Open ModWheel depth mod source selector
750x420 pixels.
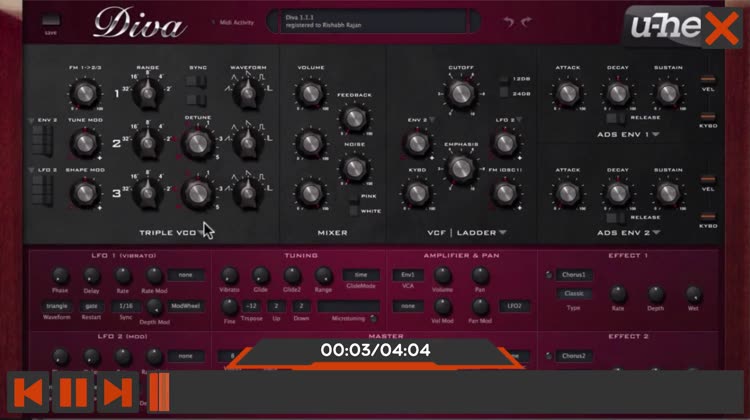(186, 306)
